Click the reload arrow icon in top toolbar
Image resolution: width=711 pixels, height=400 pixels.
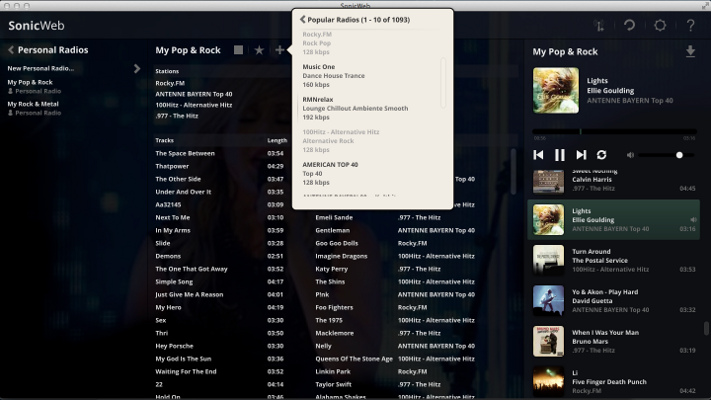(630, 25)
